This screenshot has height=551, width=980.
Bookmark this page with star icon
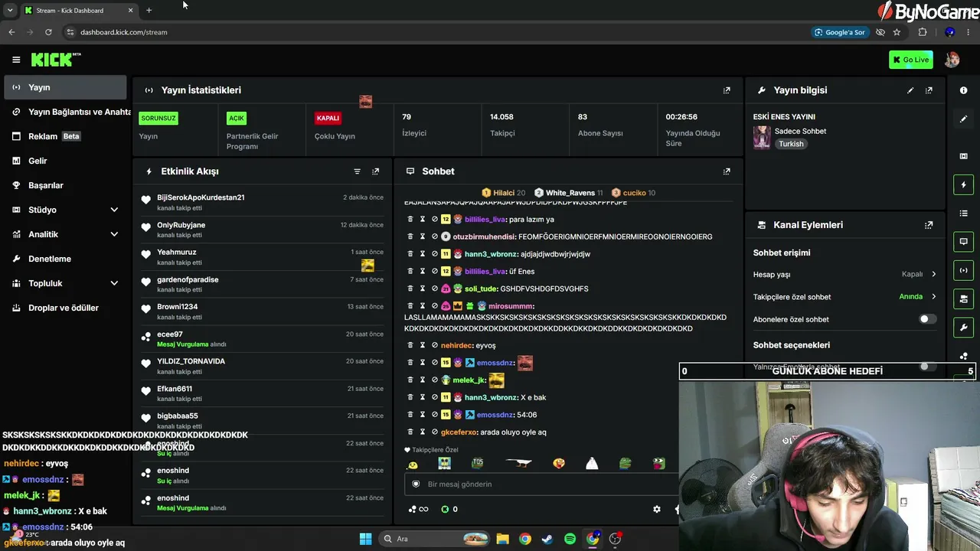897,32
